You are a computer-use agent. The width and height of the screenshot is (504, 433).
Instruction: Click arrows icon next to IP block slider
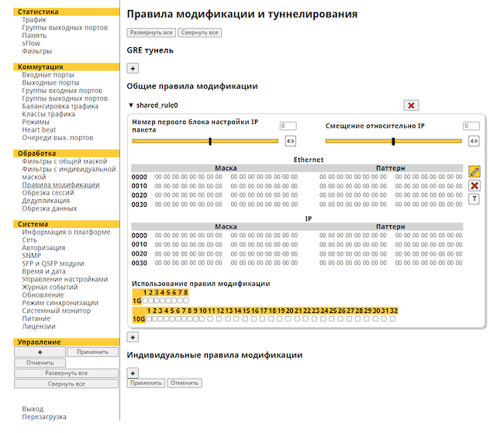[291, 141]
